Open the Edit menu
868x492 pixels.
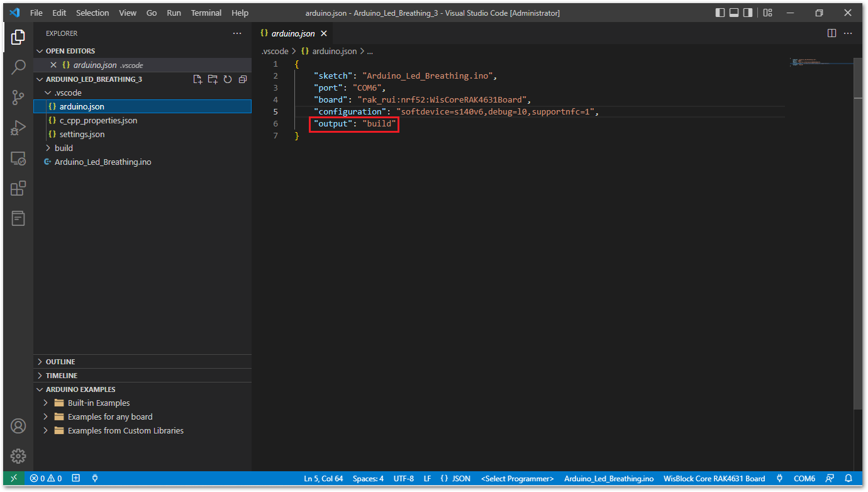pos(59,13)
